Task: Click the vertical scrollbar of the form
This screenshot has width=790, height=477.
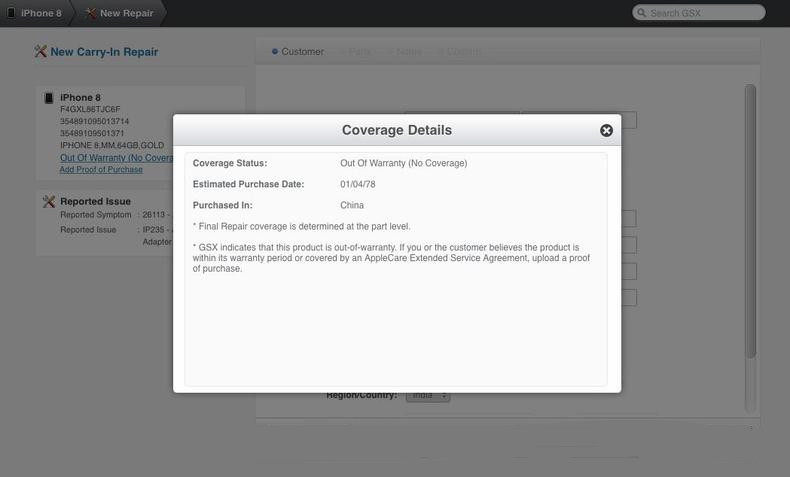Action: click(750, 222)
